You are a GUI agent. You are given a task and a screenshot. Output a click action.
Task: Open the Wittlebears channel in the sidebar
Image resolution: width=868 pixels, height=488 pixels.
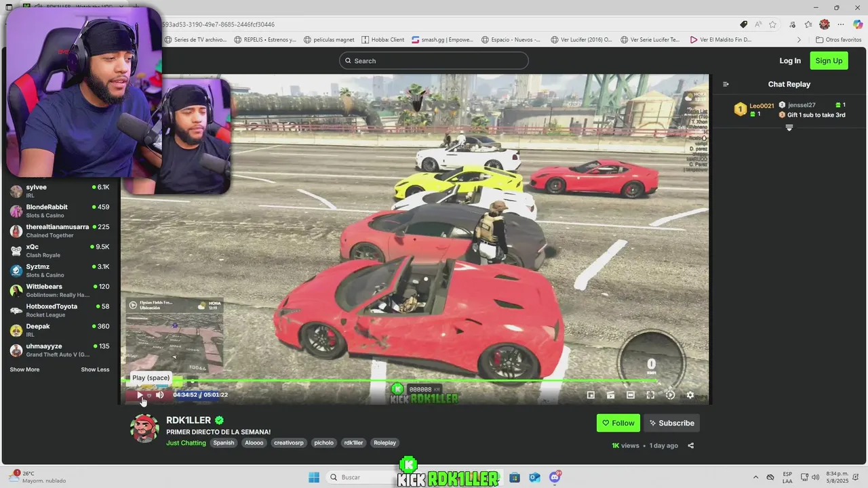[x=60, y=290]
